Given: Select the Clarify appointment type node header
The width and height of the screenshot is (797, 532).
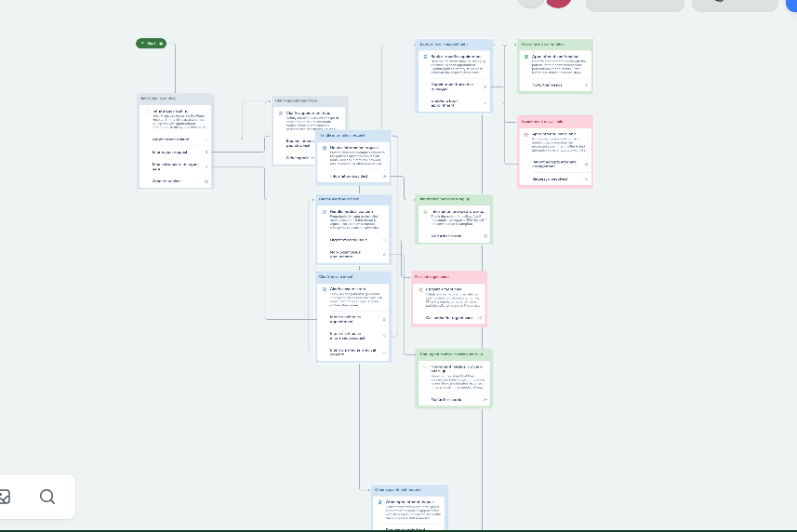Looking at the screenshot, I should 310,100.
